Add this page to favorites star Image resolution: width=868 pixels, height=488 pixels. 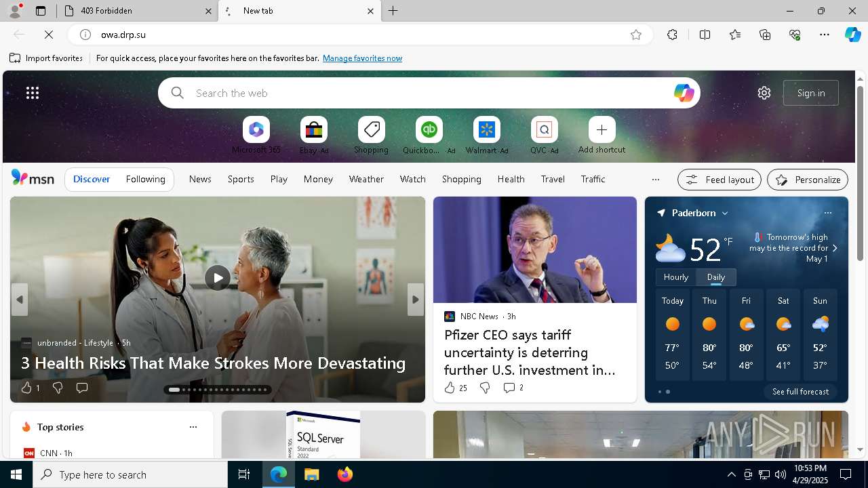pyautogui.click(x=635, y=35)
